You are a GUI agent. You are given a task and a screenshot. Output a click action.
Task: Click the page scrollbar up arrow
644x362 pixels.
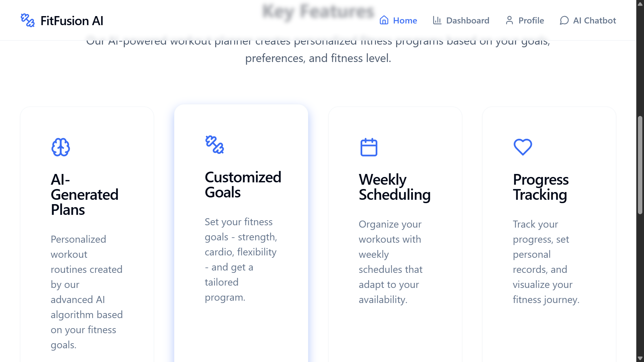pyautogui.click(x=640, y=4)
